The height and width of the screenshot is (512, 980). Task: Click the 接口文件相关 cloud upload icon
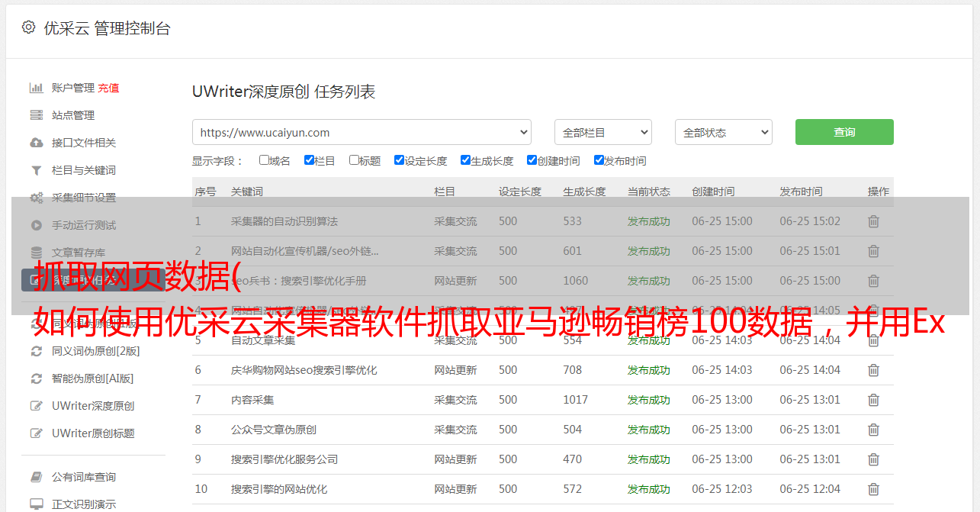tap(36, 143)
